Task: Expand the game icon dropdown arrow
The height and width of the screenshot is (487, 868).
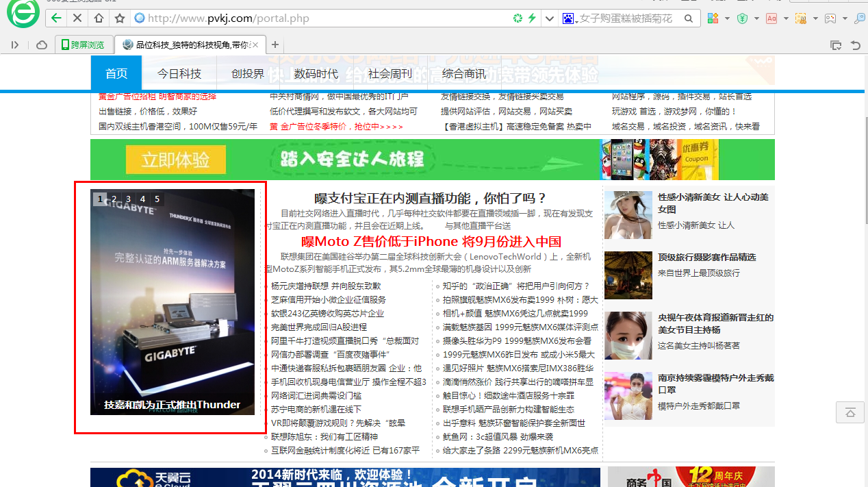Action: point(845,18)
